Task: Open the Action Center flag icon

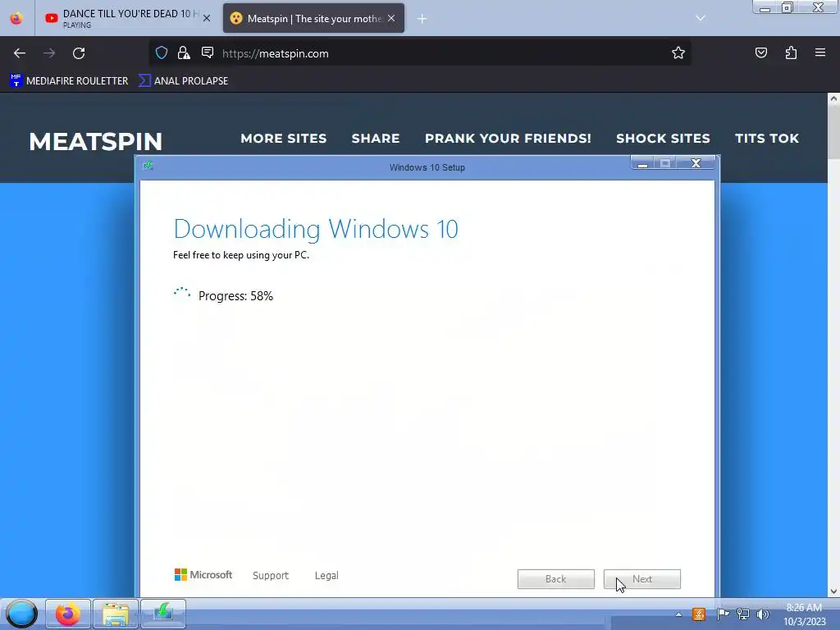Action: coord(723,614)
